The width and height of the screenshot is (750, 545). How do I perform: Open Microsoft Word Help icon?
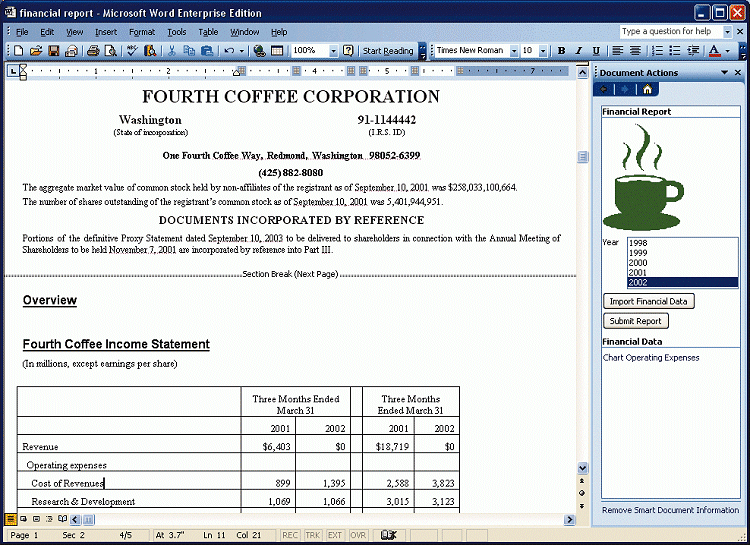pyautogui.click(x=348, y=51)
